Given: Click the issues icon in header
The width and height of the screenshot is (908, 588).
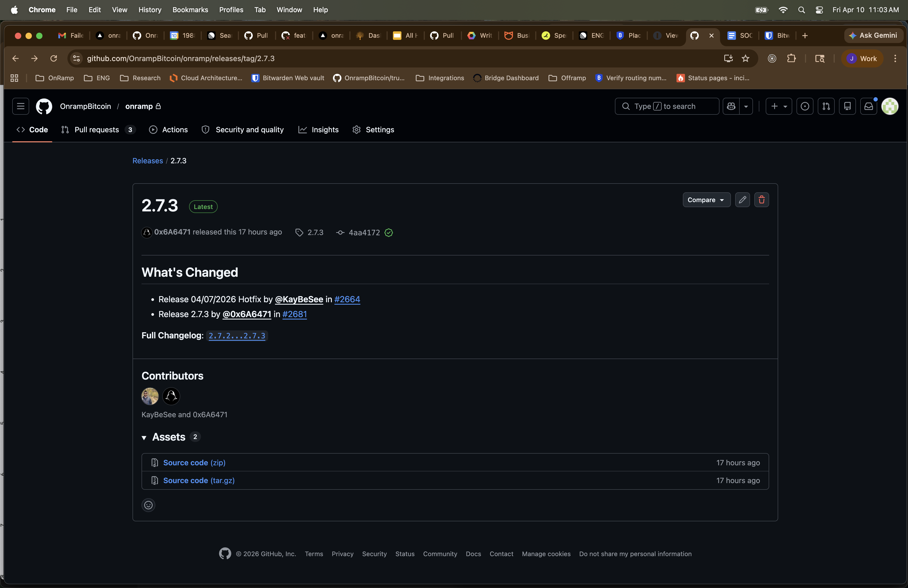Looking at the screenshot, I should click(x=805, y=106).
